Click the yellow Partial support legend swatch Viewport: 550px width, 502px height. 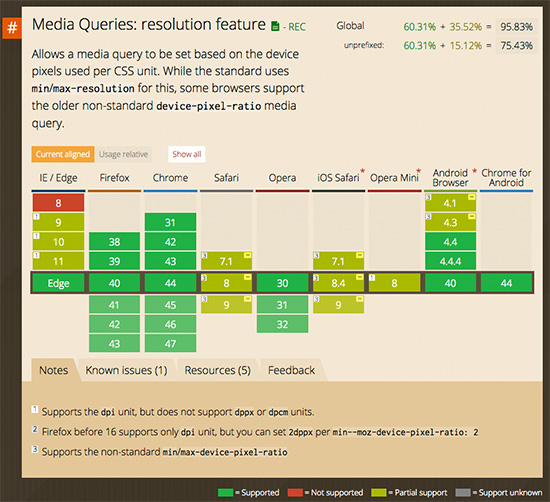click(379, 493)
